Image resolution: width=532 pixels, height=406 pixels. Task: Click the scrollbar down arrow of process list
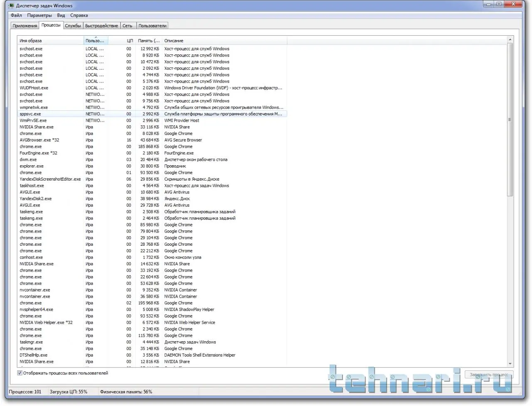pos(510,364)
